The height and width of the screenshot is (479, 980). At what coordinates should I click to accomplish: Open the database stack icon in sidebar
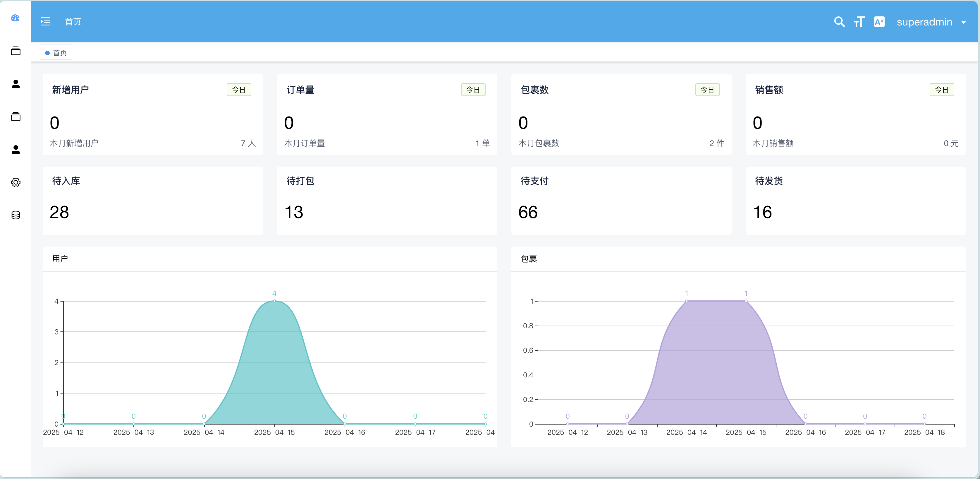[x=16, y=215]
